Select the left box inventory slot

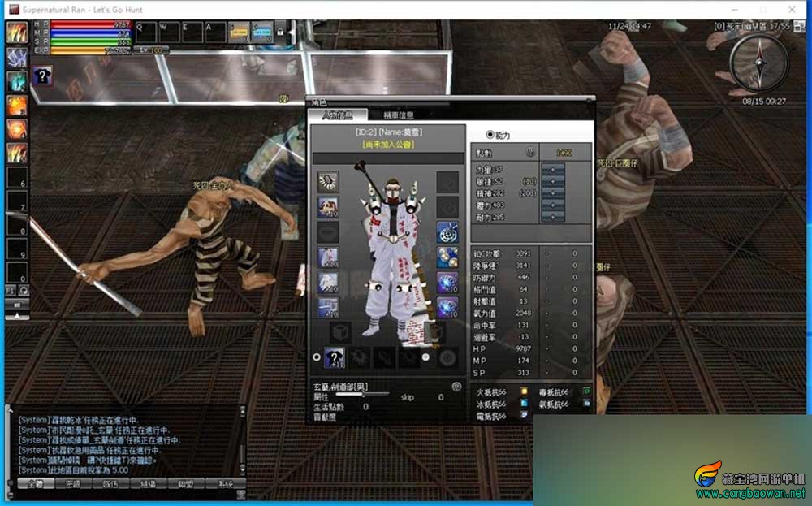(340, 331)
